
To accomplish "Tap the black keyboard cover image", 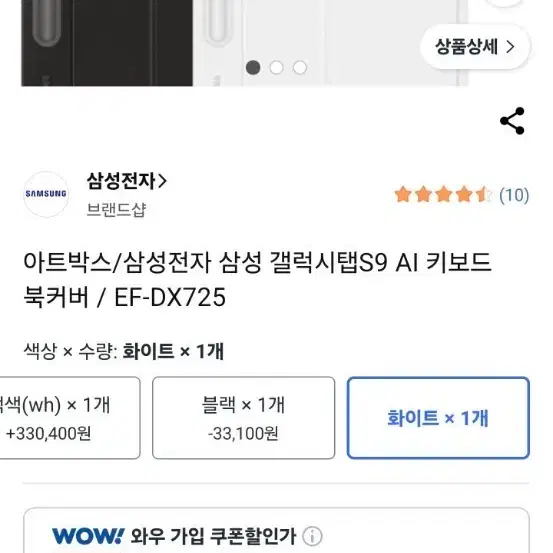I will [107, 43].
